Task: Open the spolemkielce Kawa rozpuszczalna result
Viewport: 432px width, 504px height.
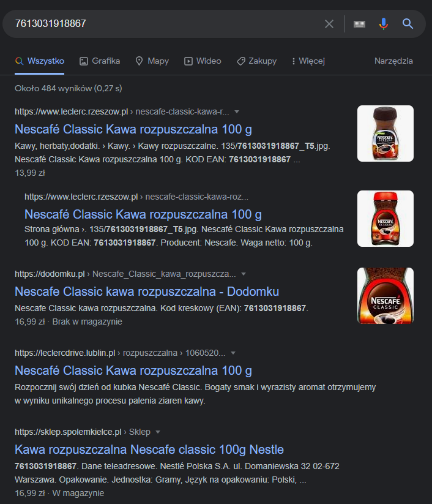Action: (x=149, y=449)
